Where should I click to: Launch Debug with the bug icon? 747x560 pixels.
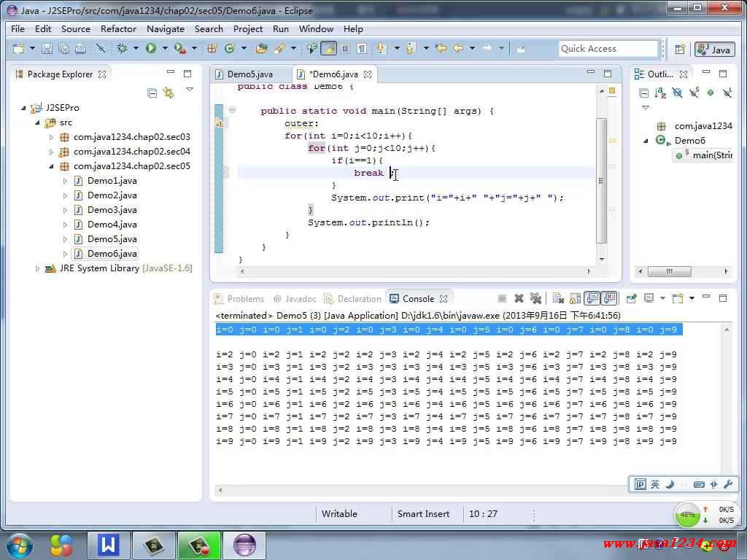coord(122,48)
